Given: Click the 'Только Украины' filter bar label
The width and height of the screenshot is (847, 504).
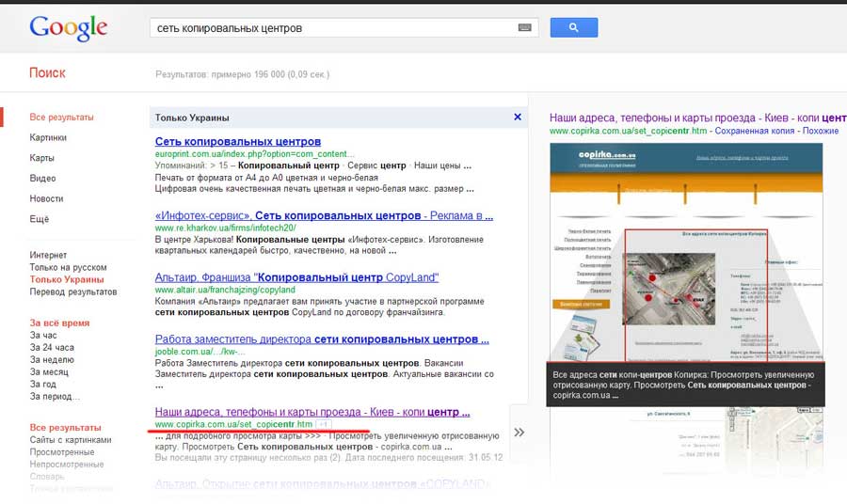Looking at the screenshot, I should tap(192, 118).
